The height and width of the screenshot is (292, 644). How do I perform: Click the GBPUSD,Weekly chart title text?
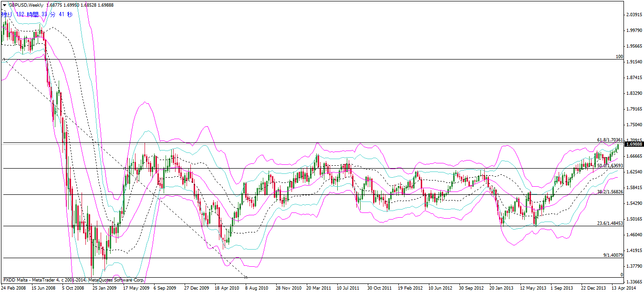(26, 5)
